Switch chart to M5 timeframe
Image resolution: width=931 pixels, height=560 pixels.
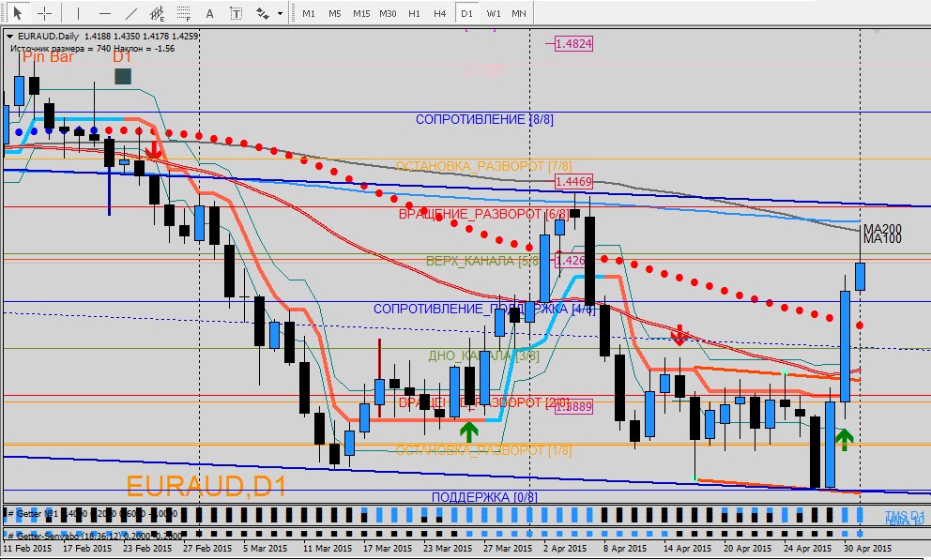[x=335, y=13]
